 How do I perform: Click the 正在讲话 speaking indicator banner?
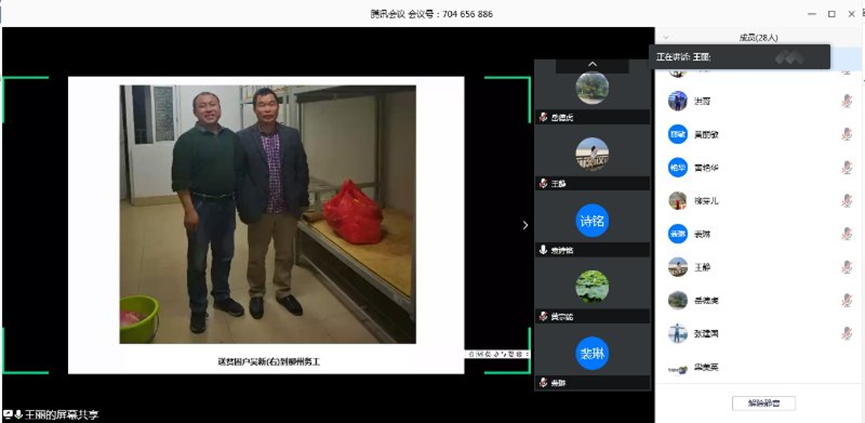pos(738,57)
